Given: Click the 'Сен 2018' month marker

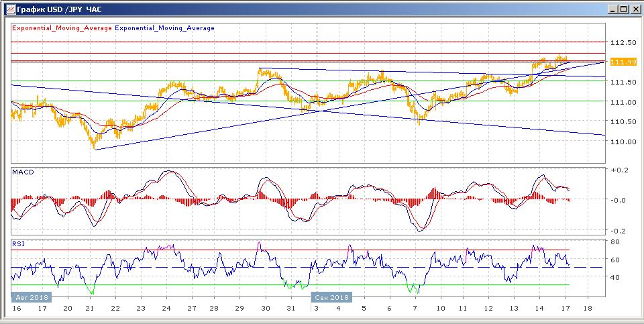Looking at the screenshot, I should point(331,297).
